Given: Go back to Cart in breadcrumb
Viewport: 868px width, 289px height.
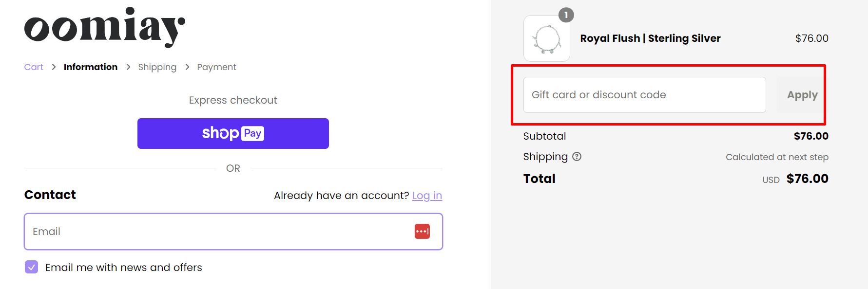Looking at the screenshot, I should coord(34,67).
